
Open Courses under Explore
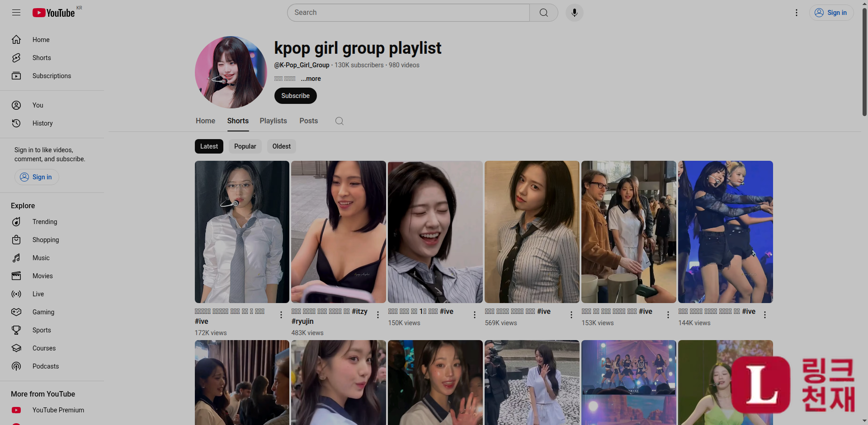click(52, 348)
